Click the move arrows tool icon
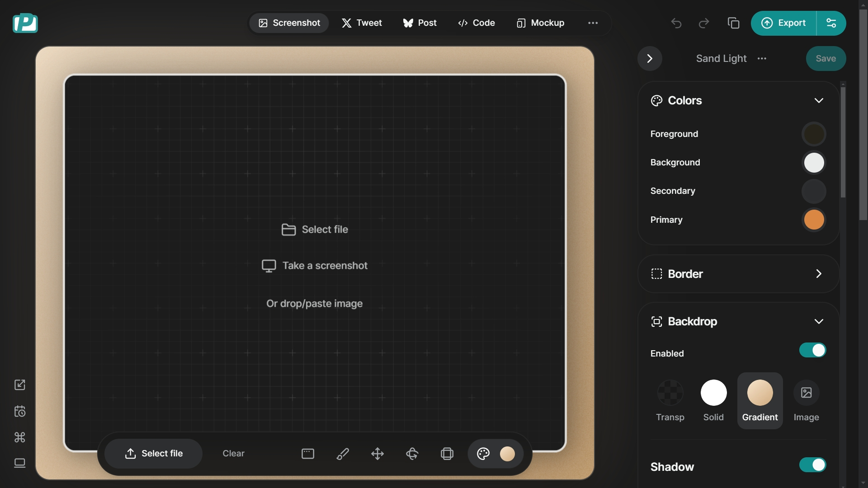This screenshot has width=868, height=488. point(377,454)
